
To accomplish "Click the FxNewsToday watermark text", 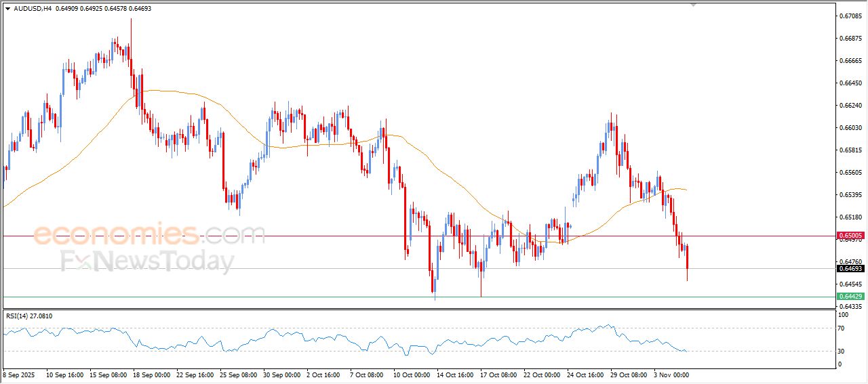I will [148, 261].
